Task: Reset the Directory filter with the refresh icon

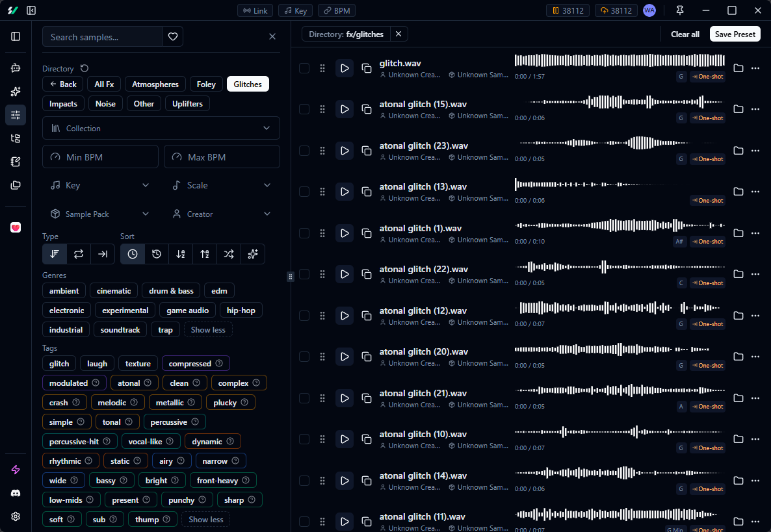Action: point(85,68)
